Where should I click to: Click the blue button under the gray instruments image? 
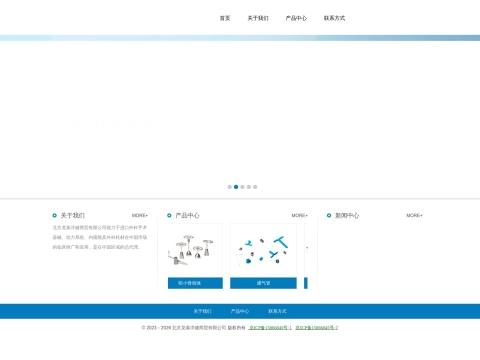point(195,283)
